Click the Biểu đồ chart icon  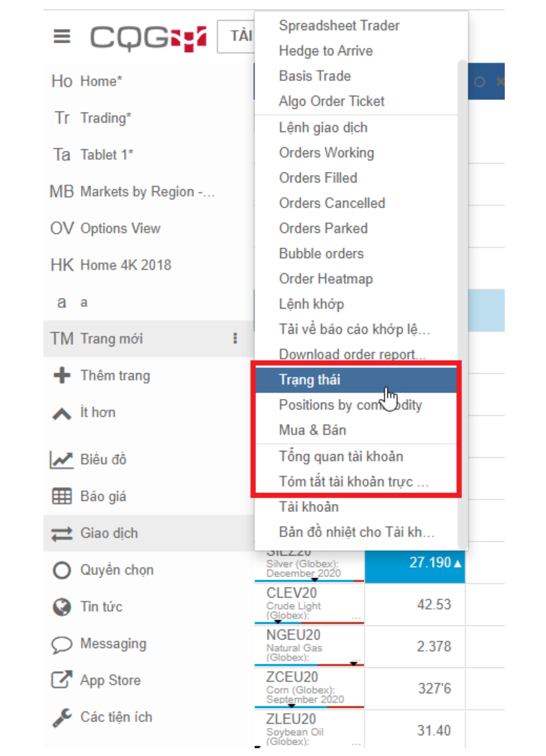[62, 460]
